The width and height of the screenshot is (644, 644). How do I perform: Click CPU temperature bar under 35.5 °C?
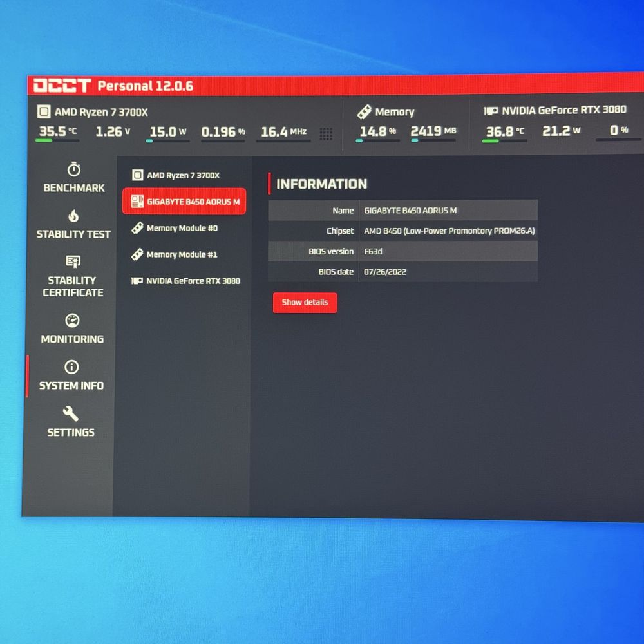click(57, 140)
